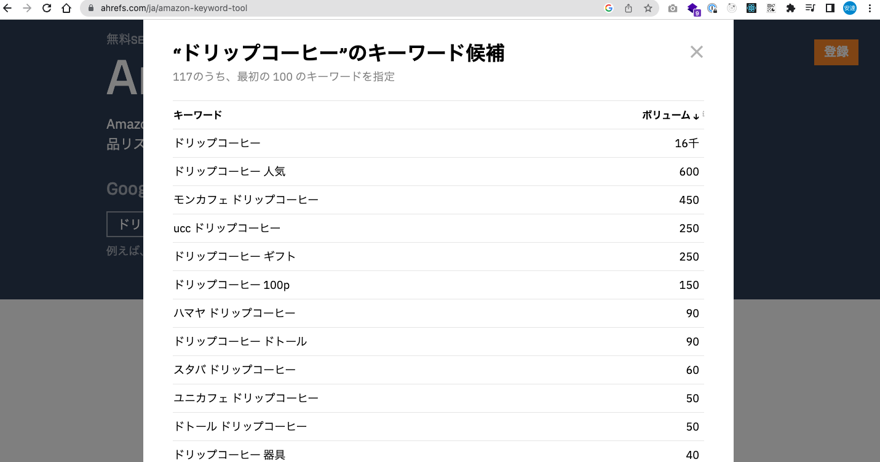This screenshot has width=880, height=462.
Task: Toggle the browser side panel icon
Action: [830, 8]
